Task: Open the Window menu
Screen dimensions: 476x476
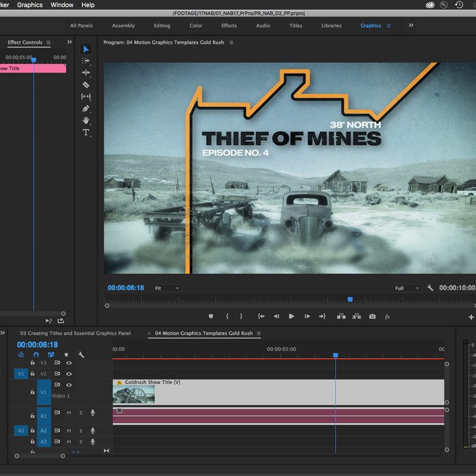Action: pyautogui.click(x=62, y=5)
